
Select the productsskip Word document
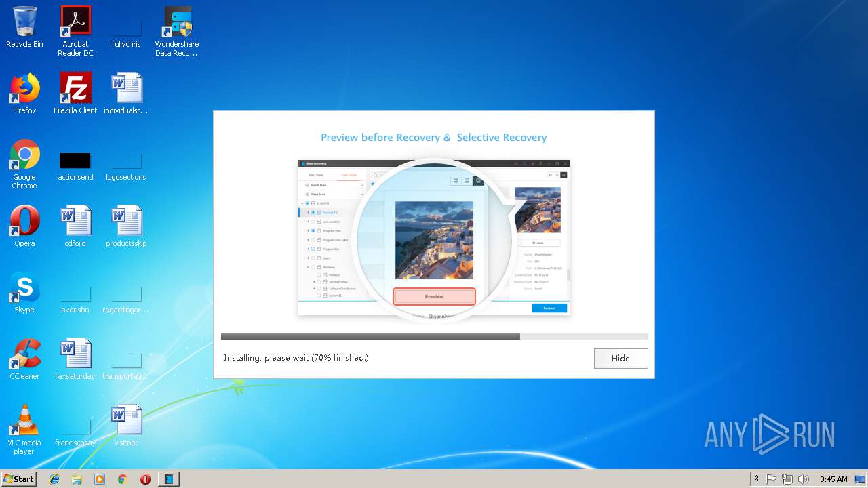coord(126,226)
